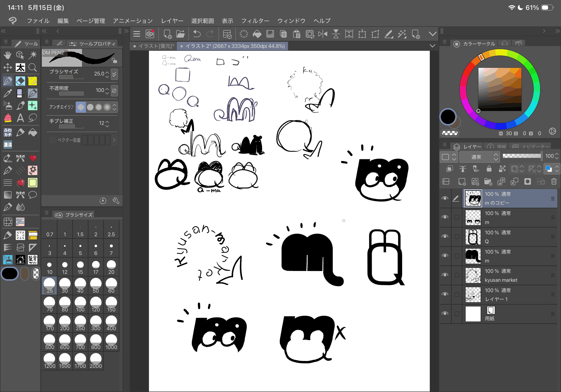The height and width of the screenshot is (392, 561).
Task: Toggle the brush size pressure setting button
Action: click(114, 74)
